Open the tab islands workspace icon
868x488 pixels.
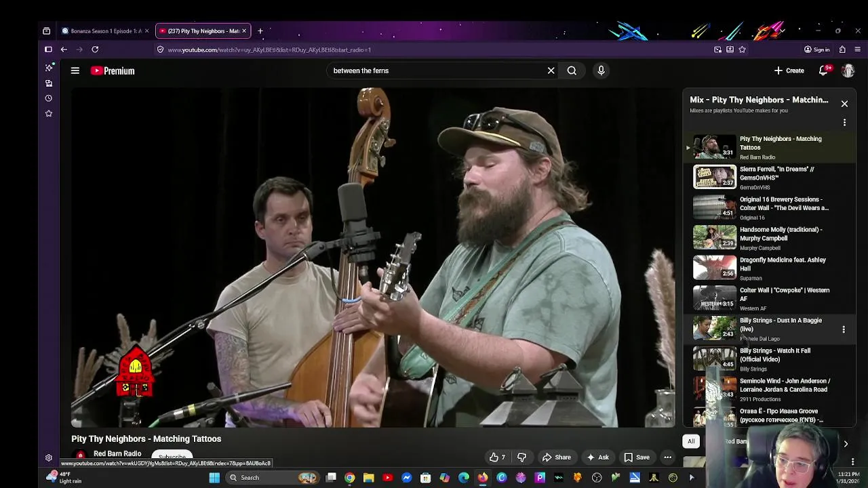point(46,31)
